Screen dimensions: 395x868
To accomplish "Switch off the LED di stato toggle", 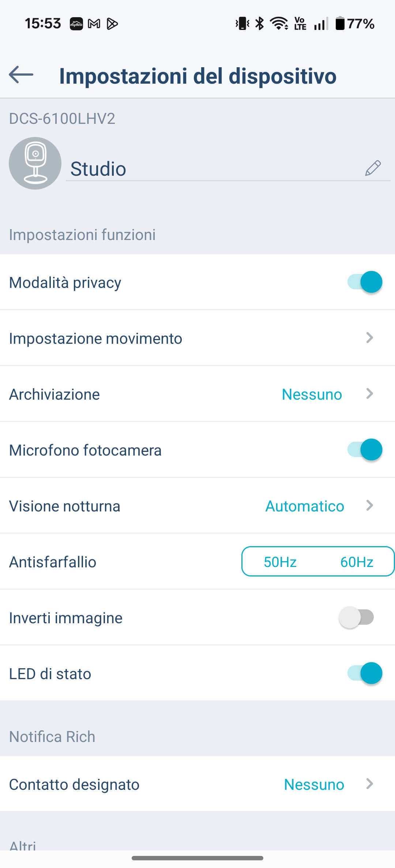I will 365,673.
